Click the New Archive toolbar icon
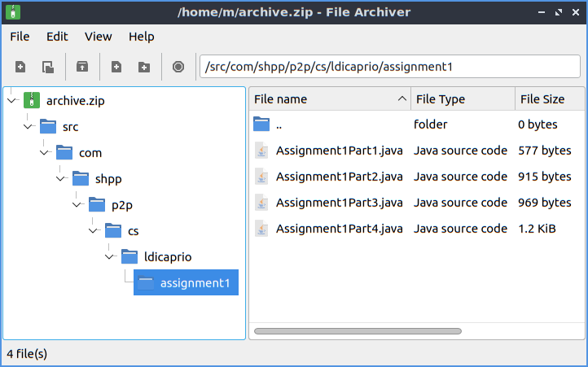This screenshot has width=588, height=367. (20, 67)
